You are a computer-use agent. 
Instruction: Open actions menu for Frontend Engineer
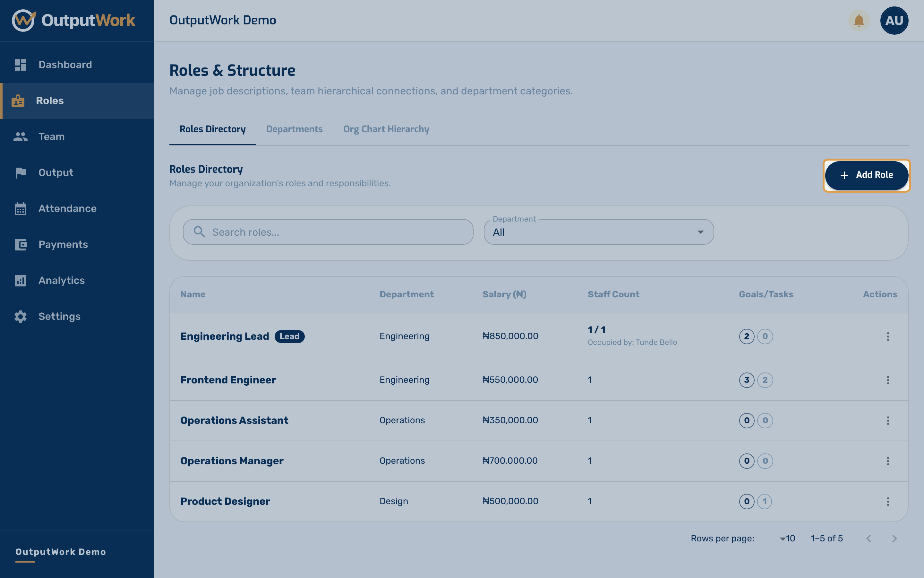[x=888, y=380]
